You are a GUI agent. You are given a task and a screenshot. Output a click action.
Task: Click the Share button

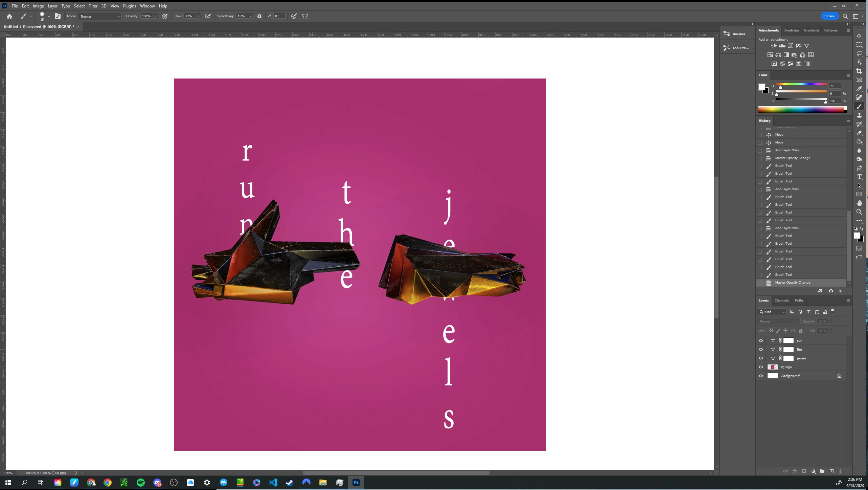pyautogui.click(x=829, y=16)
